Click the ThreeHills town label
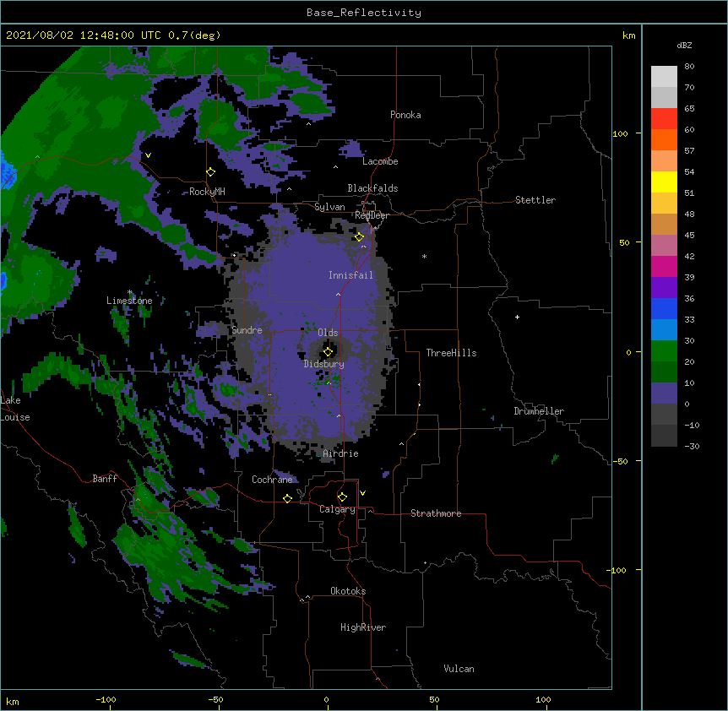This screenshot has width=728, height=711. point(451,353)
